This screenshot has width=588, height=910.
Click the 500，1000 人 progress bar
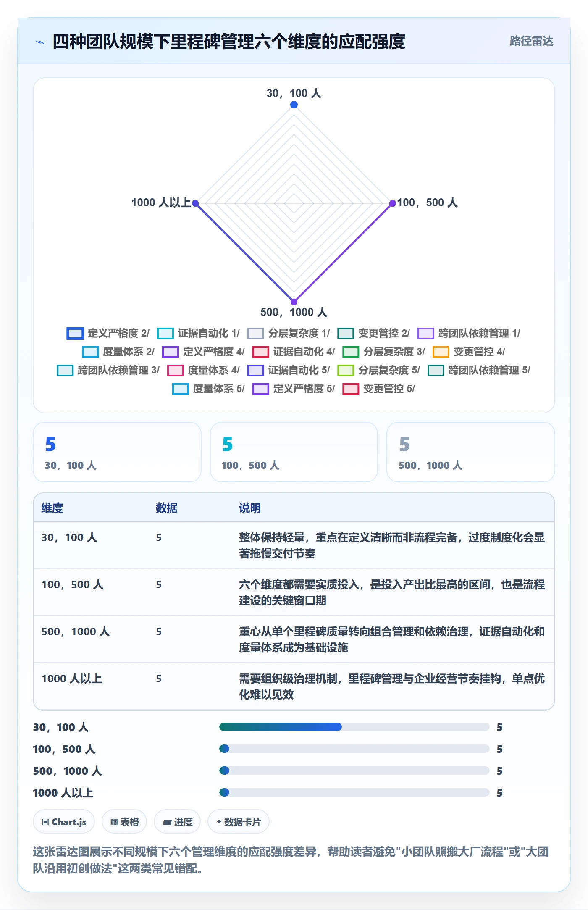point(354,771)
